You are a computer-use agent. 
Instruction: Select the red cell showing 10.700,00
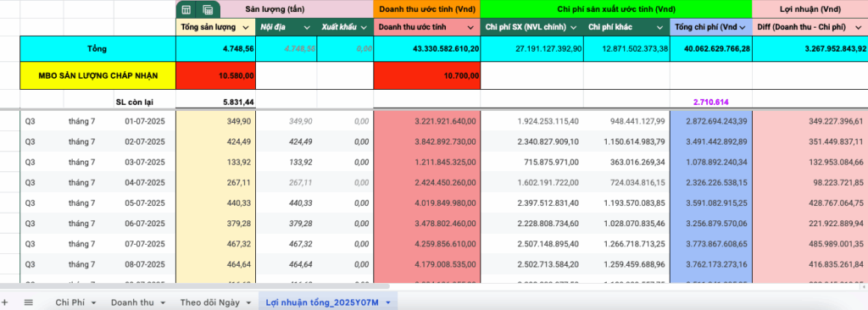click(x=427, y=75)
